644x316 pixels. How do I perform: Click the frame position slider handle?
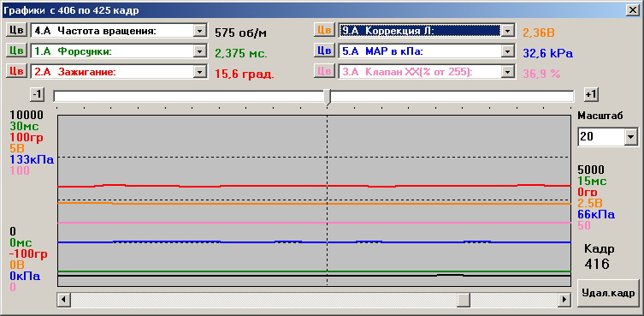tap(327, 98)
